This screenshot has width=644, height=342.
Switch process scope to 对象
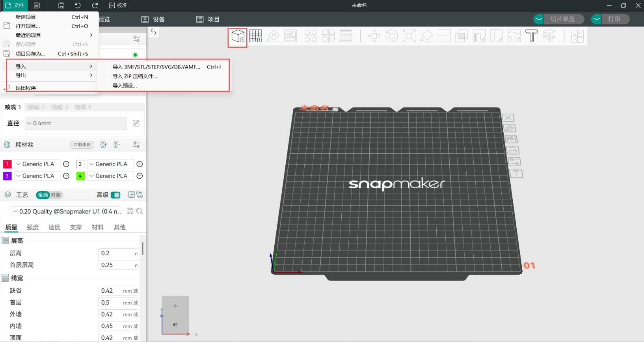tap(56, 195)
